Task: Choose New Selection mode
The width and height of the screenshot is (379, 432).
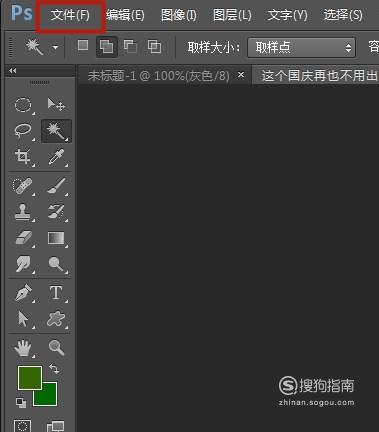Action: [83, 45]
